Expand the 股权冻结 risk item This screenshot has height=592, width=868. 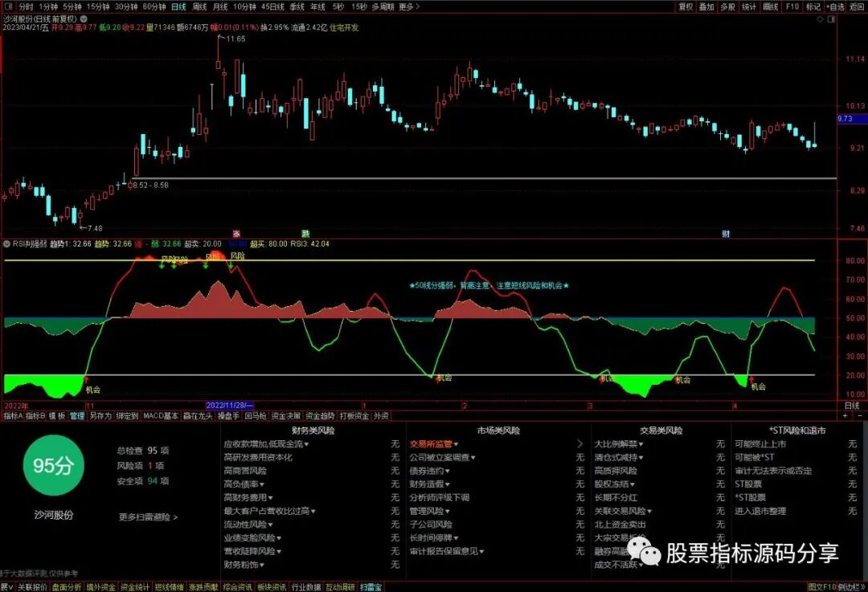coord(615,484)
